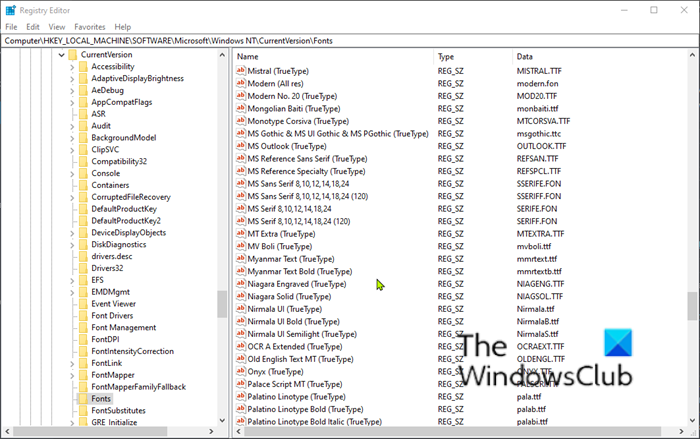The image size is (700, 439).
Task: Click the folder icon of the FontSubstitutes key
Action: 83,410
